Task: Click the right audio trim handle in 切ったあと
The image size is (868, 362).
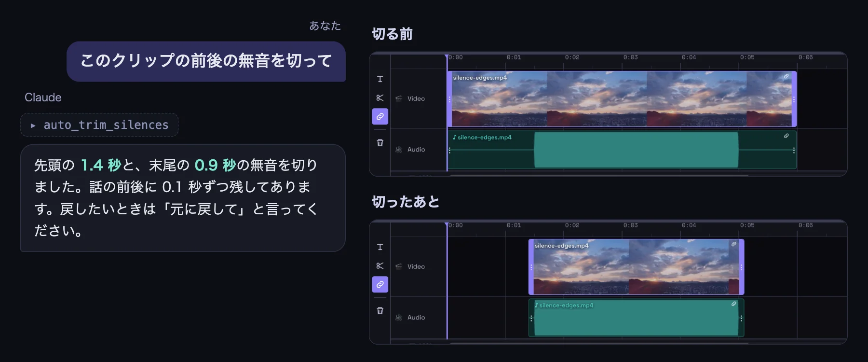Action: (741, 318)
